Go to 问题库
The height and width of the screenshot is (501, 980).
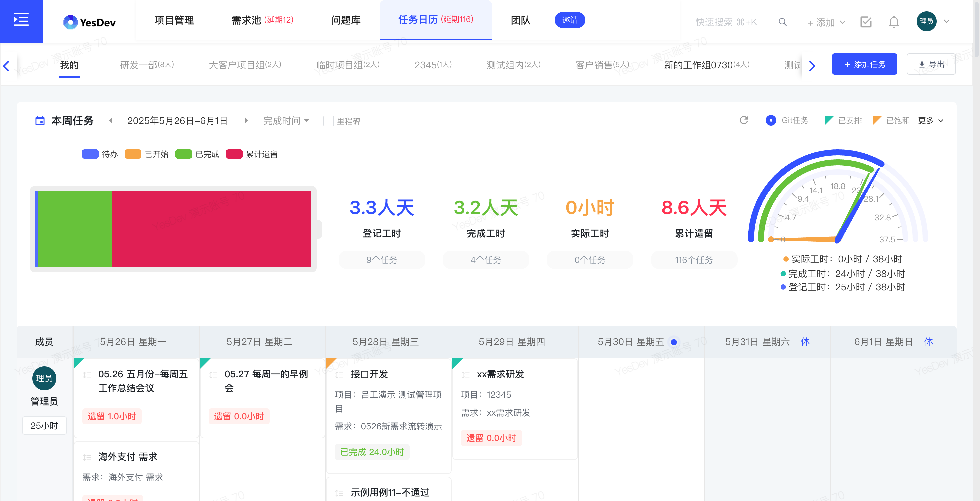(346, 20)
